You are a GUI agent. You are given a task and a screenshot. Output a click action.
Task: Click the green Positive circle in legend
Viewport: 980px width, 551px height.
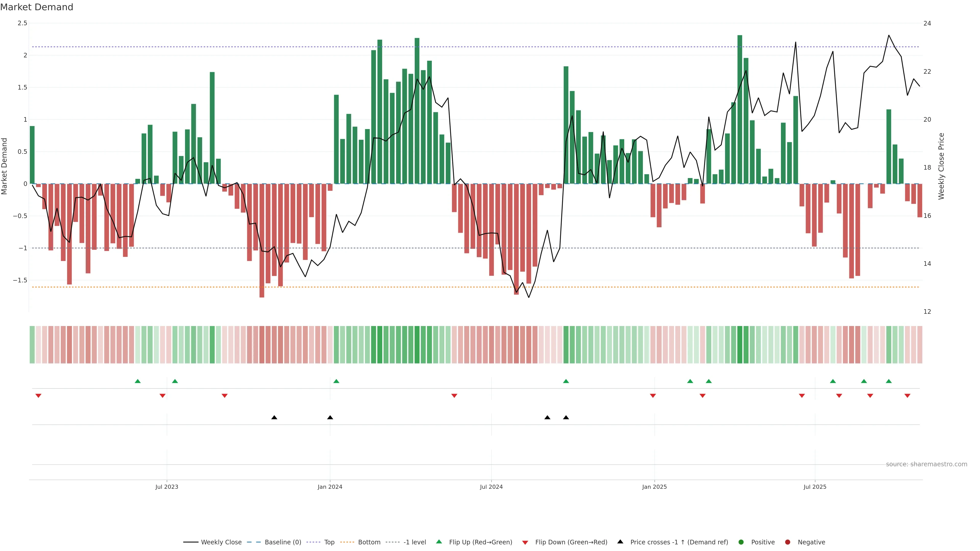741,542
